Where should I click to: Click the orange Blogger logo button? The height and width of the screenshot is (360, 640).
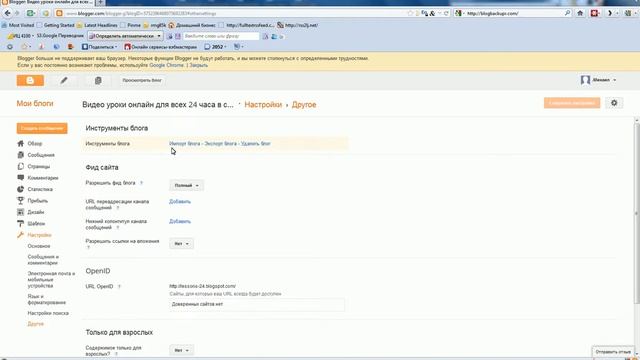pos(30,80)
